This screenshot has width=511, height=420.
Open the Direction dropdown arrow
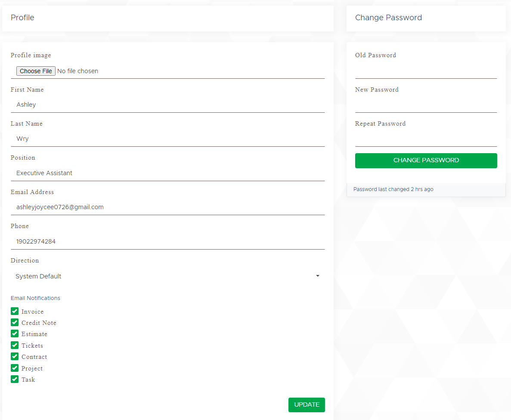(x=318, y=276)
